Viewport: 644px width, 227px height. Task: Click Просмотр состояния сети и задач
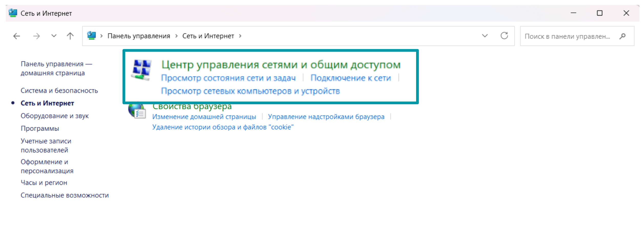pyautogui.click(x=228, y=78)
